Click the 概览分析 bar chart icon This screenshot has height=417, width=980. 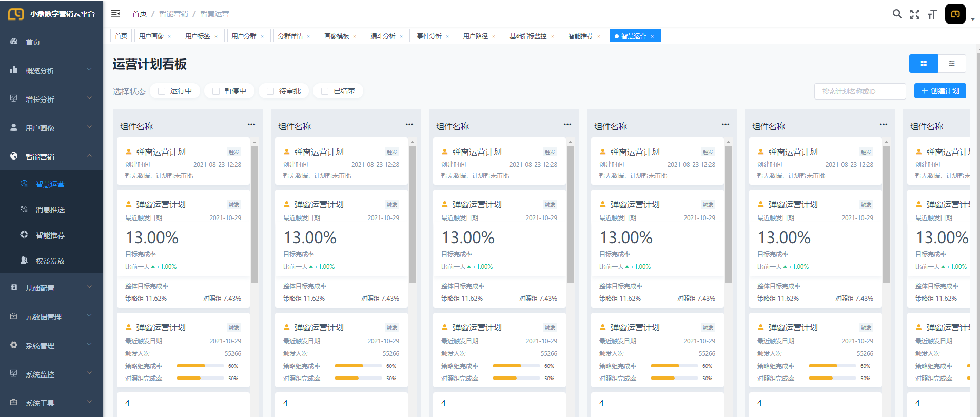pyautogui.click(x=14, y=70)
